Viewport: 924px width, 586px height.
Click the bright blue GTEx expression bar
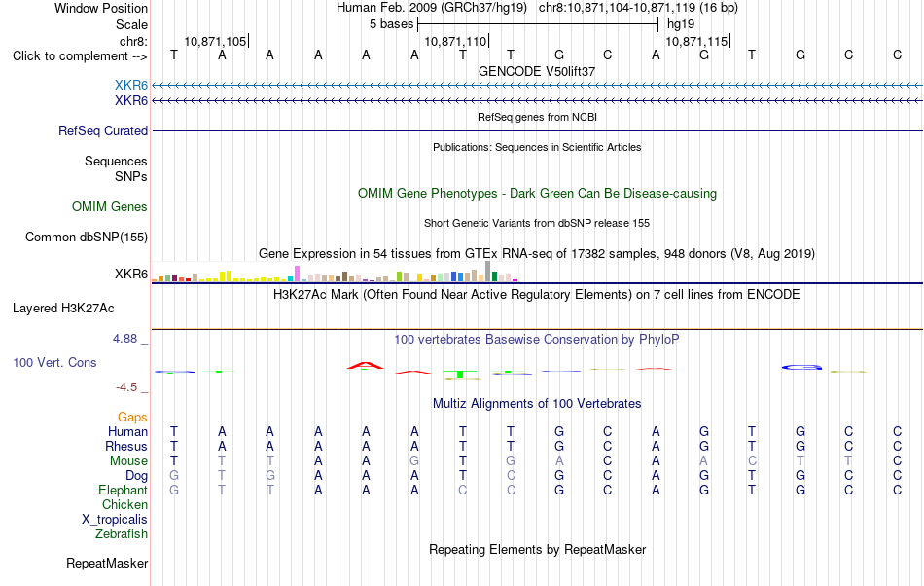tap(460, 276)
